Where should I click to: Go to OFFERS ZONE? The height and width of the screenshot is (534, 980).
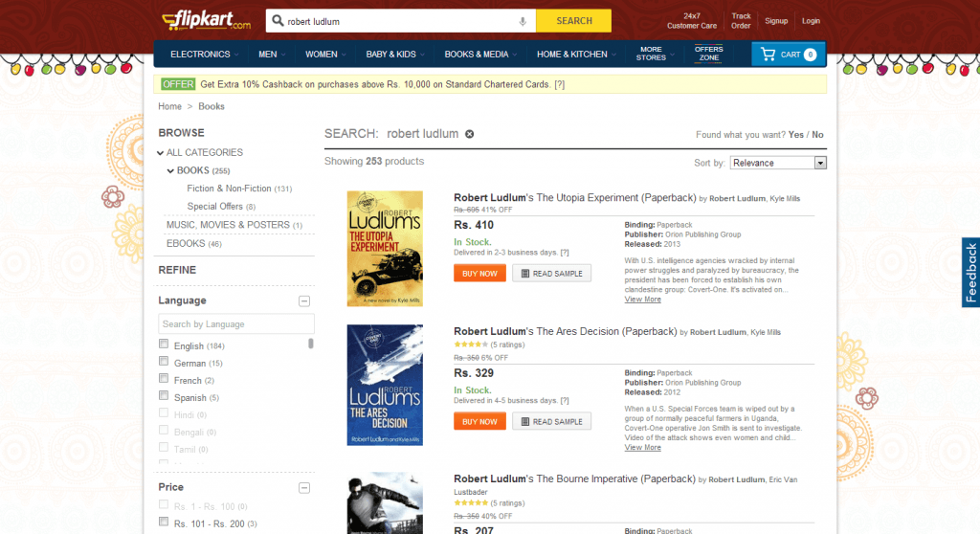[x=709, y=54]
